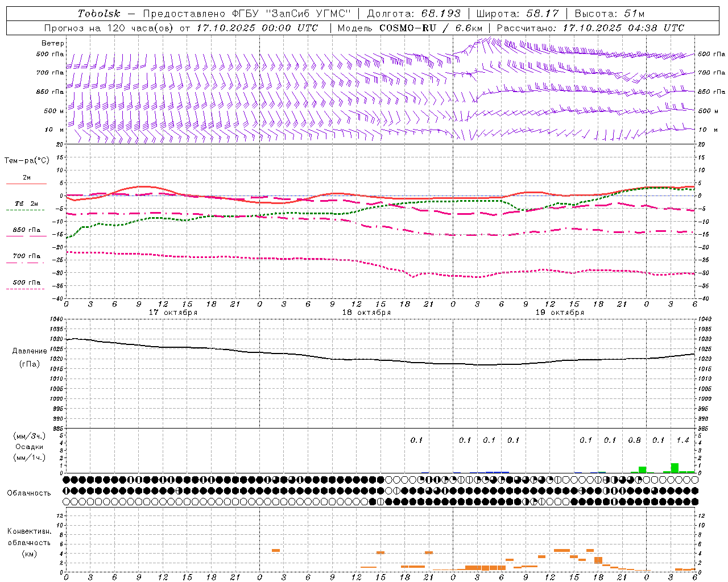Click the "Высота: 51м" header value
The width and height of the screenshot is (728, 582).
tap(610, 14)
